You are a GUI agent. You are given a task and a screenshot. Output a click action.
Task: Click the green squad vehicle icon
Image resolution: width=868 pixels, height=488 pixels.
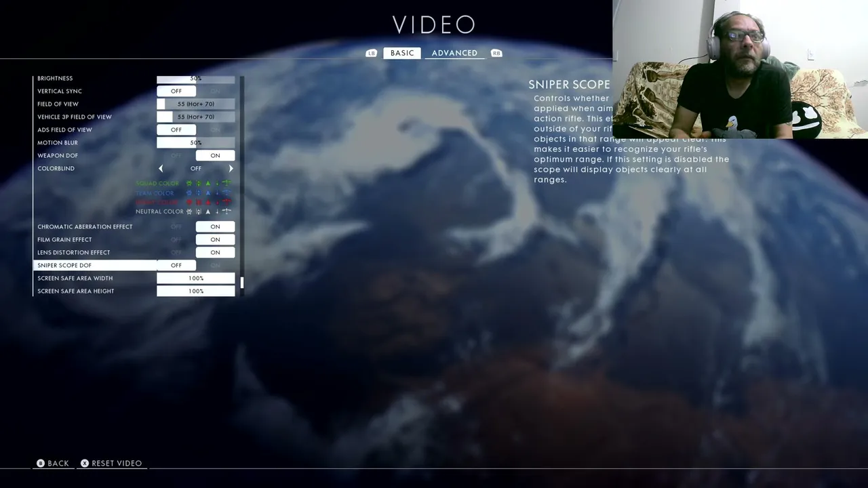tap(199, 183)
